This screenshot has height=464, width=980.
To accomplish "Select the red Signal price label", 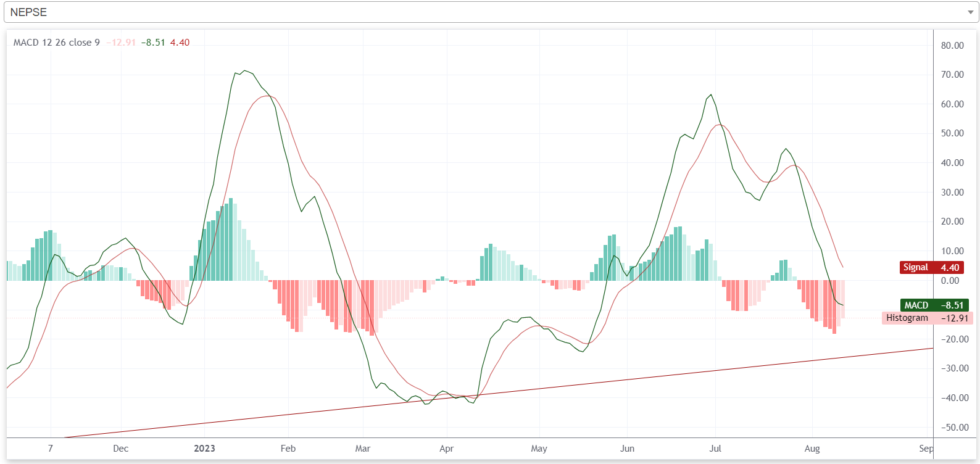I will click(x=931, y=267).
